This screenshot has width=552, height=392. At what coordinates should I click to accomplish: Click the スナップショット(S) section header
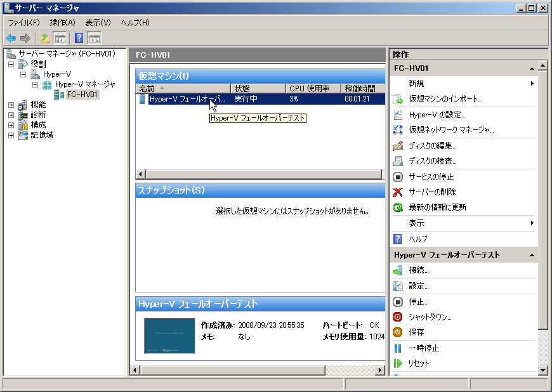(x=260, y=190)
